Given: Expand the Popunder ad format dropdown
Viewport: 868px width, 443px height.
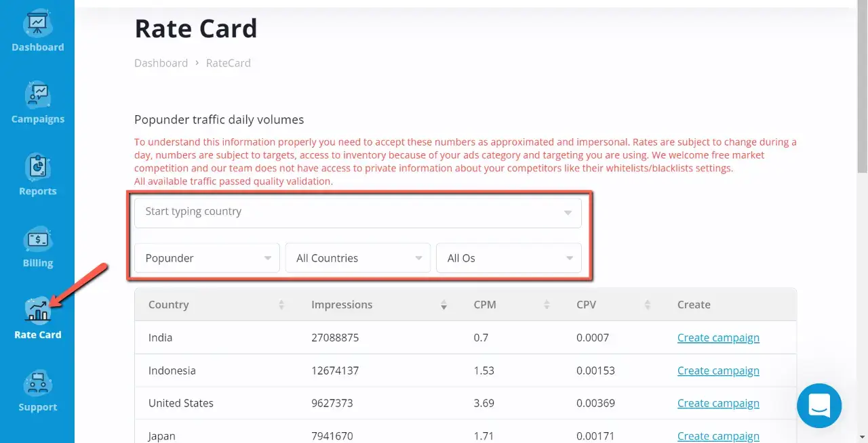Looking at the screenshot, I should tap(207, 258).
